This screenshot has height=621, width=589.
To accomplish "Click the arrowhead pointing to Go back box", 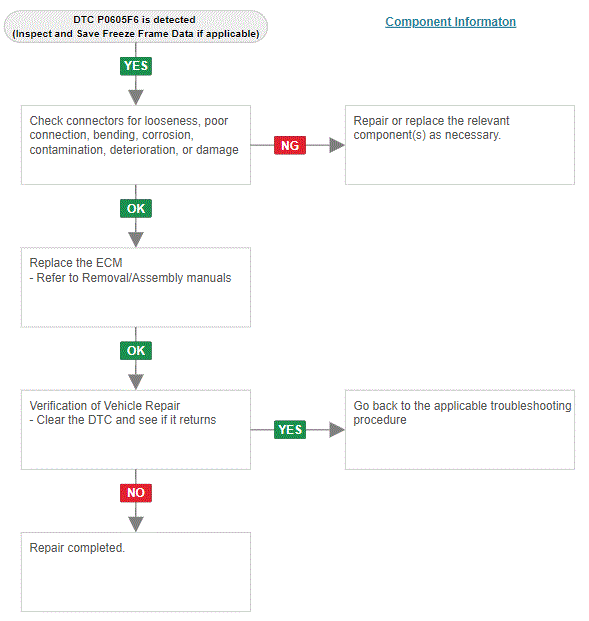I will coord(337,430).
